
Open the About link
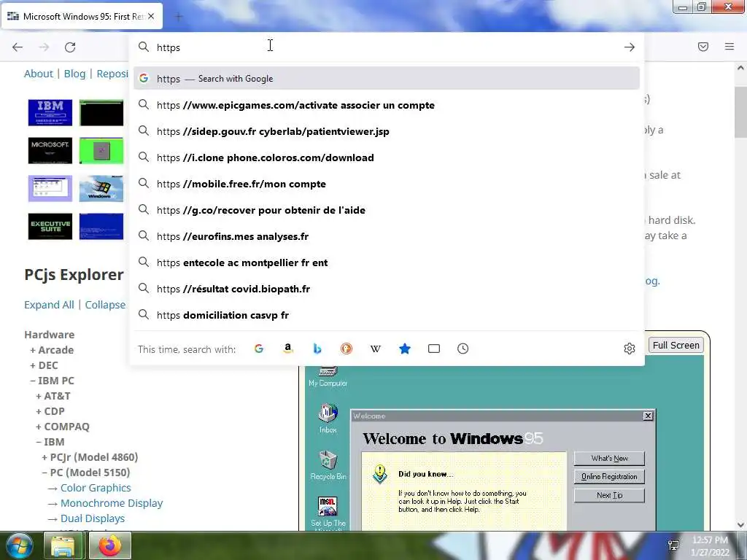[39, 74]
